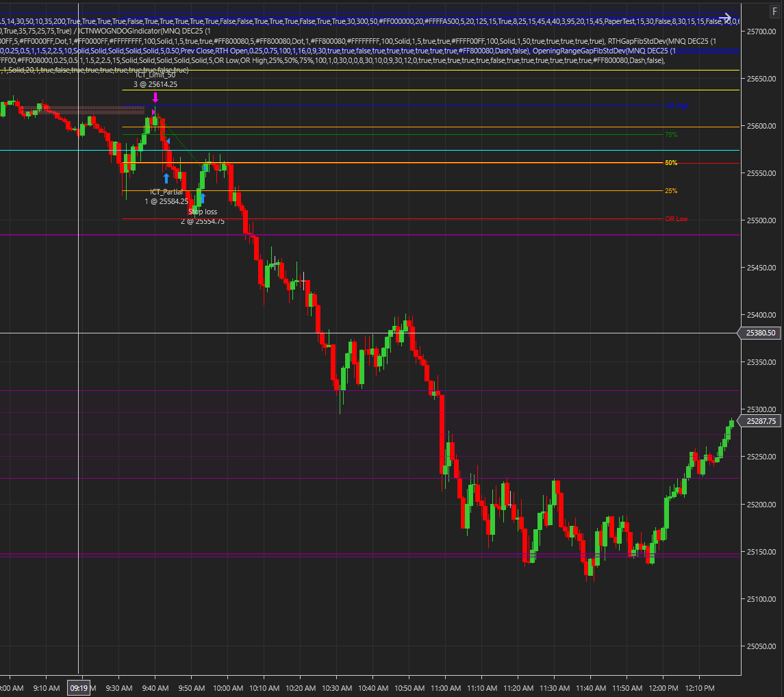784x697 pixels.
Task: Click the 25% fib level label
Action: 671,191
